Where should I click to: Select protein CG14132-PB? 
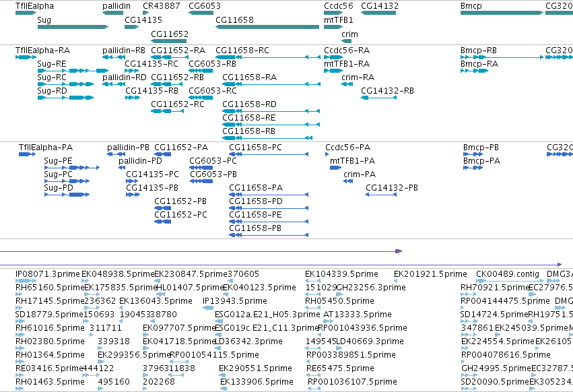[x=381, y=195]
